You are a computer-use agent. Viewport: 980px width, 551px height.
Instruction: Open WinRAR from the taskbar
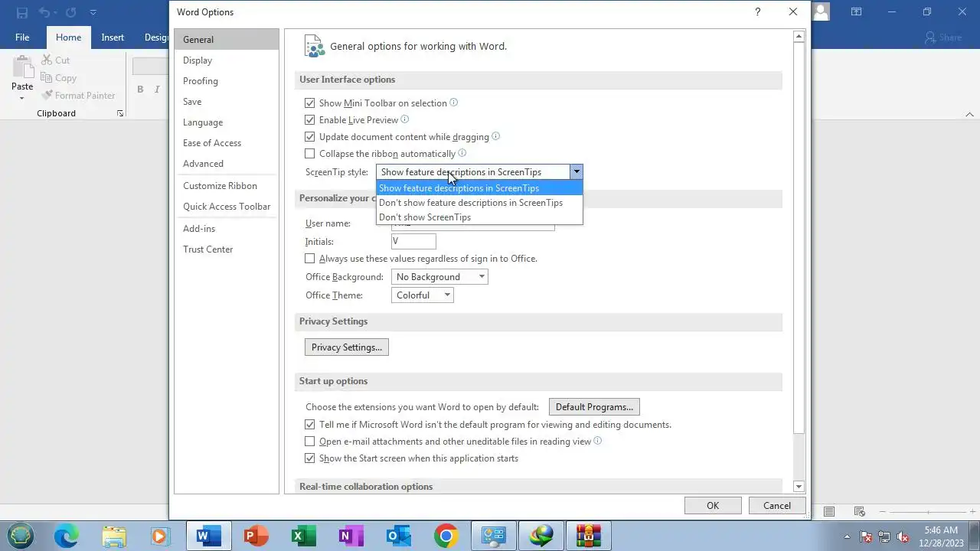589,536
